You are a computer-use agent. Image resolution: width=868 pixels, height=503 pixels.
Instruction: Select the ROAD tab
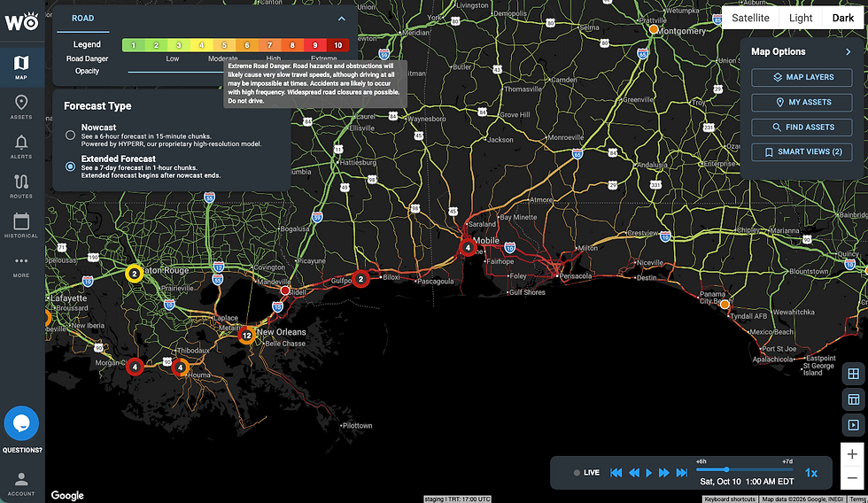(x=82, y=19)
